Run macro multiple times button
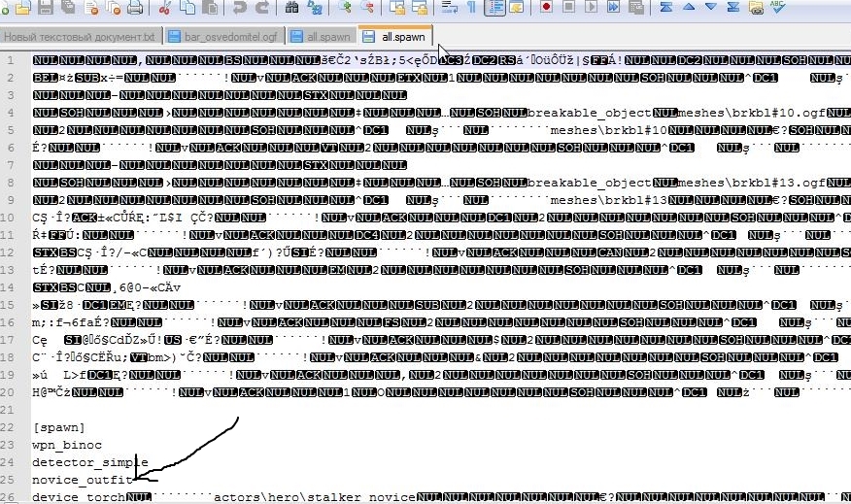The height and width of the screenshot is (504, 851). (x=616, y=8)
